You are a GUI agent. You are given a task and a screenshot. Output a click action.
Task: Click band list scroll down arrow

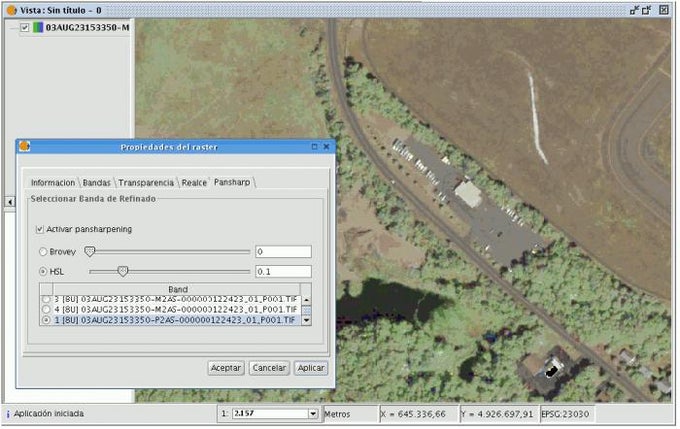306,321
